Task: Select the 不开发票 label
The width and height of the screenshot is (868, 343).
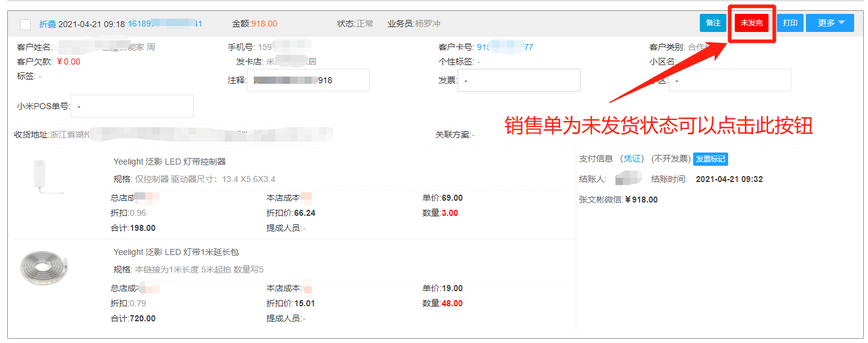Action: [671, 159]
